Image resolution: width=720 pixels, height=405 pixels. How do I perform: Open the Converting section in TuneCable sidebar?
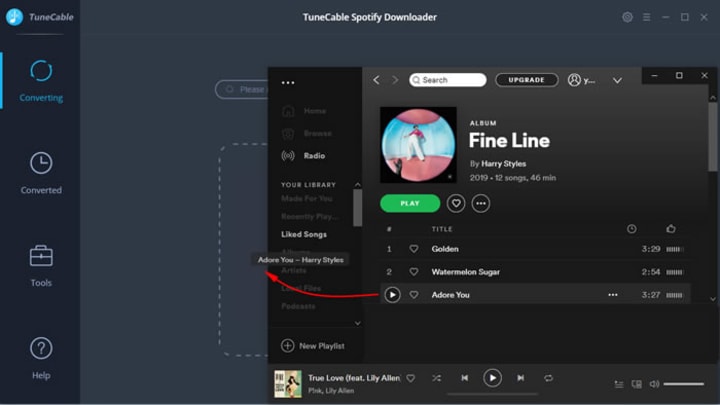pyautogui.click(x=41, y=81)
